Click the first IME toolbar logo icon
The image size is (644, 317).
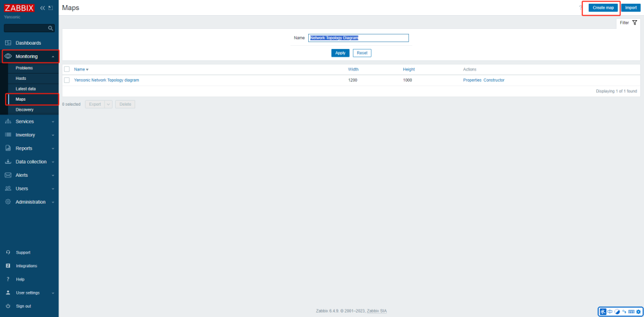click(603, 312)
